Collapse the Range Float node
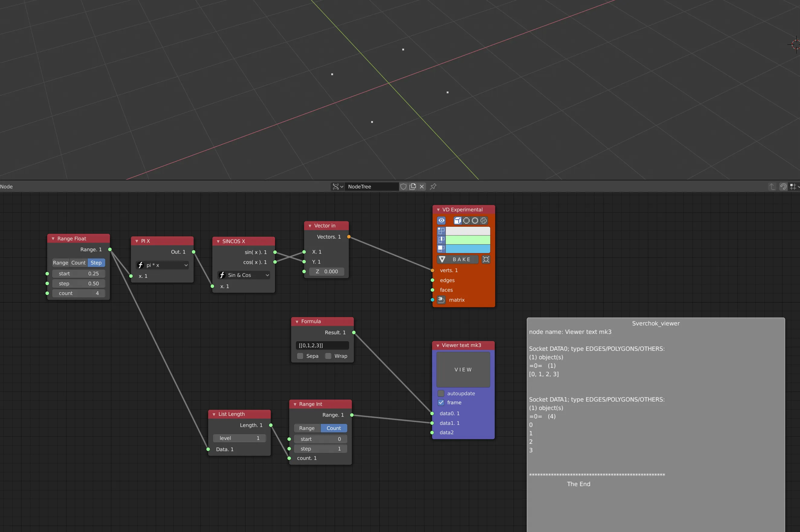 (x=53, y=239)
